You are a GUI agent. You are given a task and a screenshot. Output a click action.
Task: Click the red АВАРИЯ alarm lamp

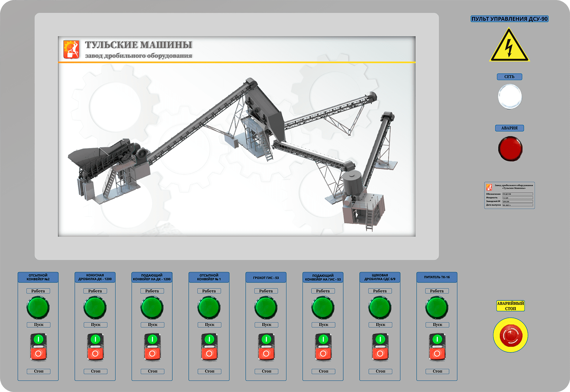pos(510,149)
